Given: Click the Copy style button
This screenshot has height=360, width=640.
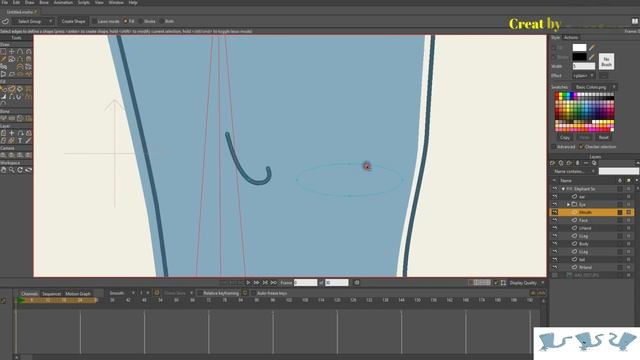Looking at the screenshot, I should coord(565,138).
